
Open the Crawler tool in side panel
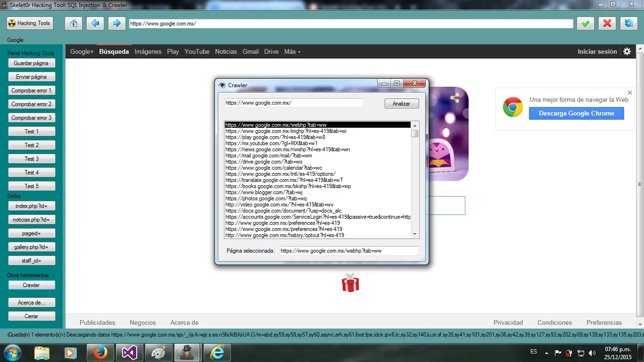32,285
